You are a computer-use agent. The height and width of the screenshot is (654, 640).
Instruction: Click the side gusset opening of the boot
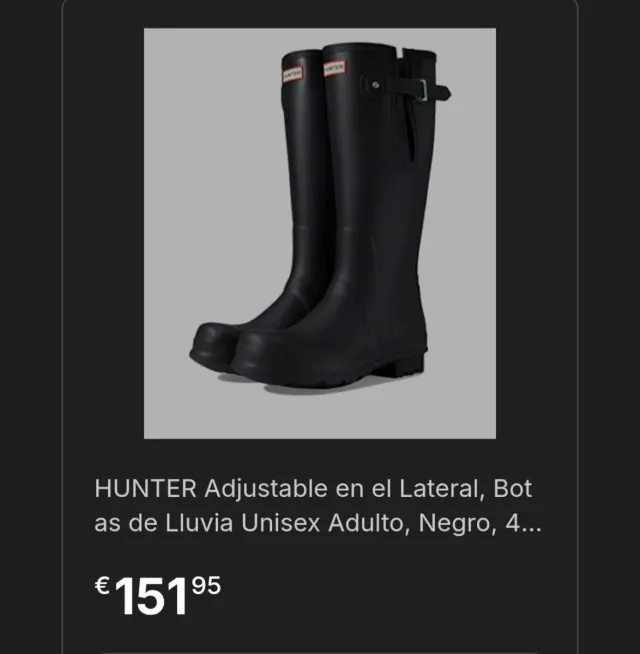(414, 133)
